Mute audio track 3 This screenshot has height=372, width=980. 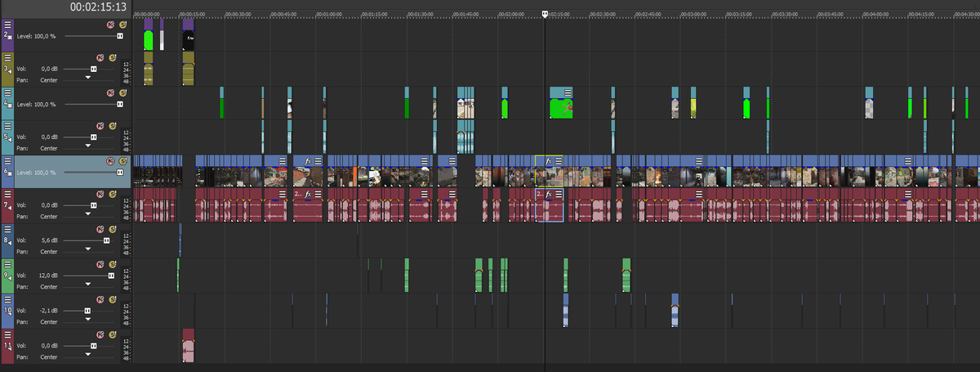[x=102, y=57]
